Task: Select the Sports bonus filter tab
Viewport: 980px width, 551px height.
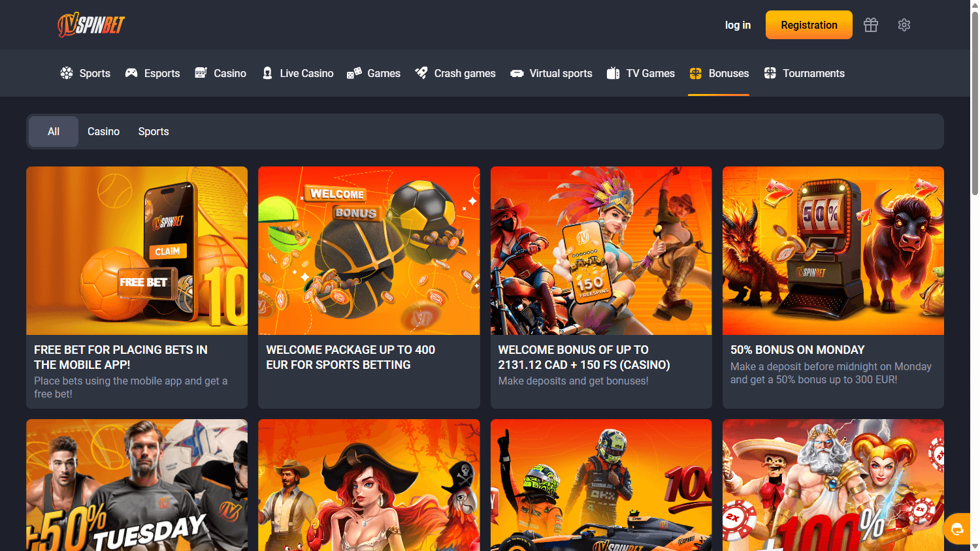Action: [154, 131]
